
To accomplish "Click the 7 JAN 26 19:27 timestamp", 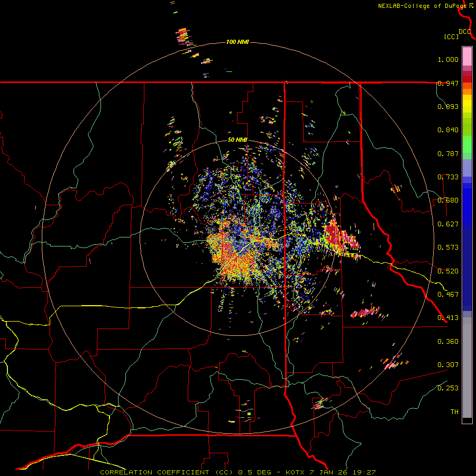I will (343, 472).
